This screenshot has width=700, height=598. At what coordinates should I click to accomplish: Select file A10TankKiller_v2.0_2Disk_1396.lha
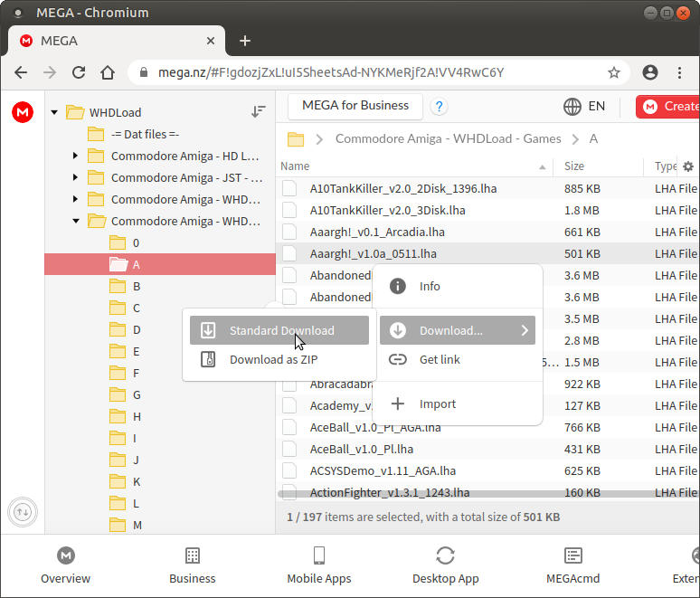402,188
